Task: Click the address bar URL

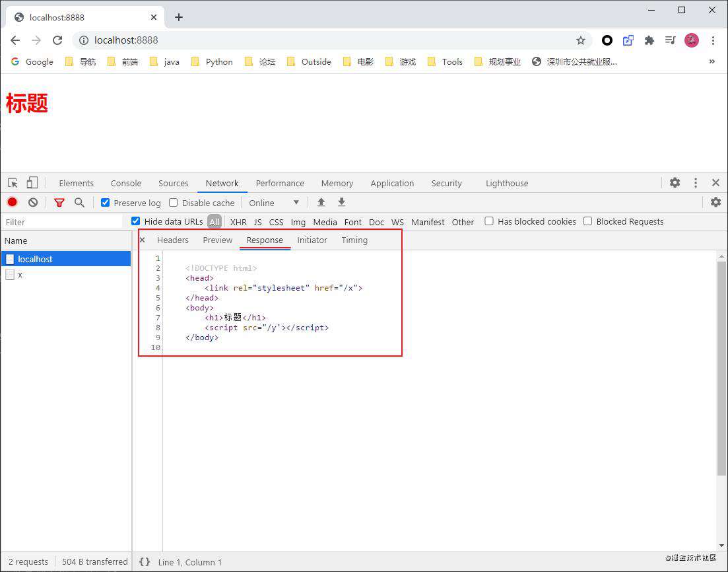Action: tap(126, 40)
